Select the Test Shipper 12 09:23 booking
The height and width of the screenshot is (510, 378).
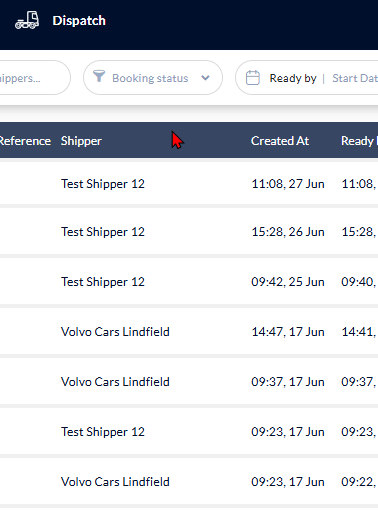[x=189, y=432]
